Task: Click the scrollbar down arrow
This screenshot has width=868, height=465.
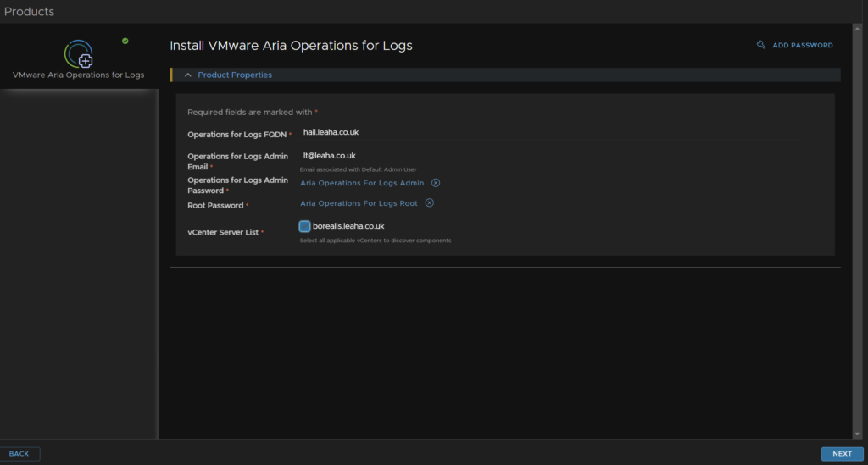Action: coord(858,434)
